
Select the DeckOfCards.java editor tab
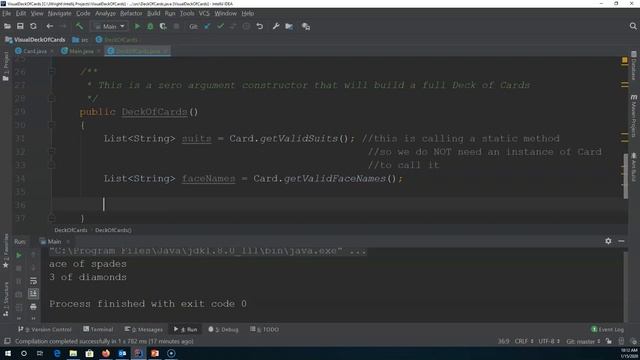(x=137, y=51)
